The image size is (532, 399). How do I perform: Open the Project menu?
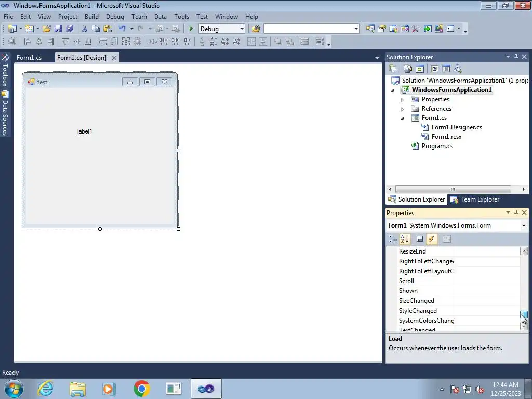tap(68, 17)
